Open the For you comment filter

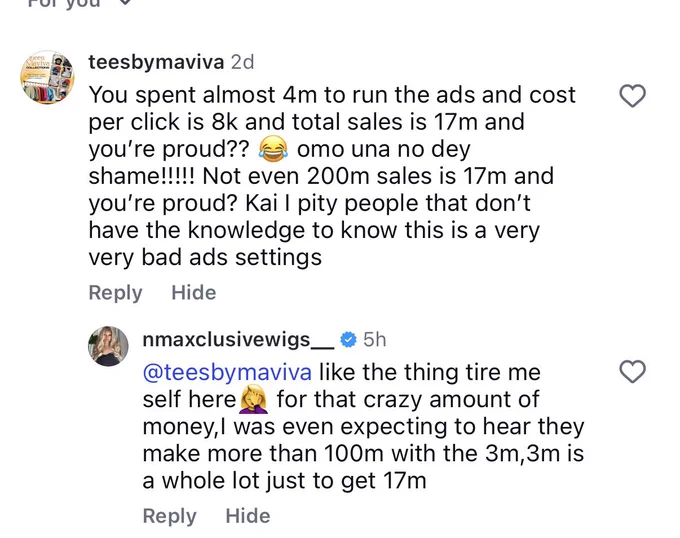point(64,3)
